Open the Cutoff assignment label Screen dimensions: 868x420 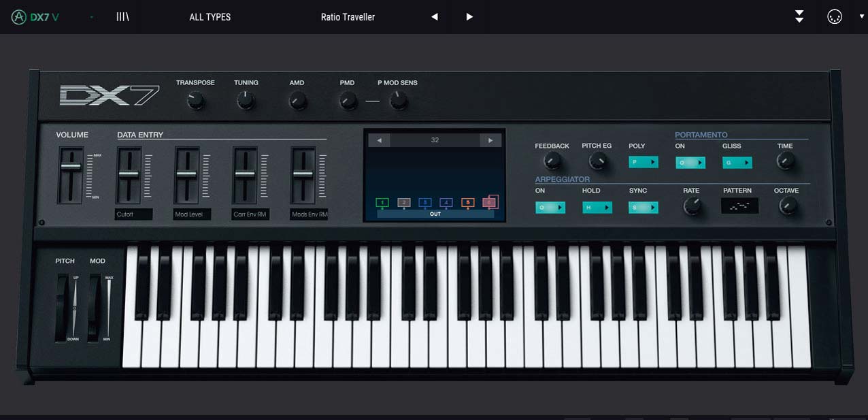pos(133,214)
